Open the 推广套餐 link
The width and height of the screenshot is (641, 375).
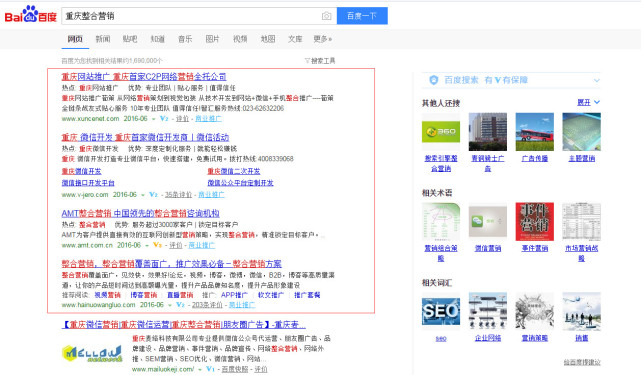tap(307, 295)
